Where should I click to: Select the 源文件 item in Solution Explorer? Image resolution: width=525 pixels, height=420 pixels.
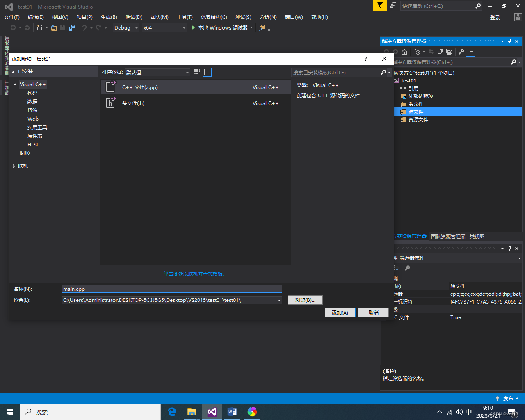pos(416,111)
